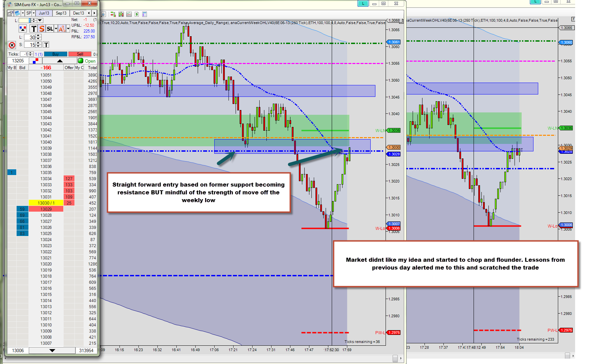Click the red 1.2975 PW-L price marker
The image size is (589, 364).
(394, 333)
